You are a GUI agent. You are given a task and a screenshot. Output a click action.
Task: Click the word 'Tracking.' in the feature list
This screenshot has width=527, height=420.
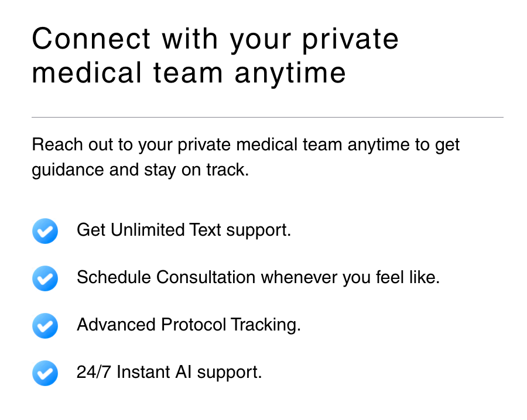tap(265, 325)
